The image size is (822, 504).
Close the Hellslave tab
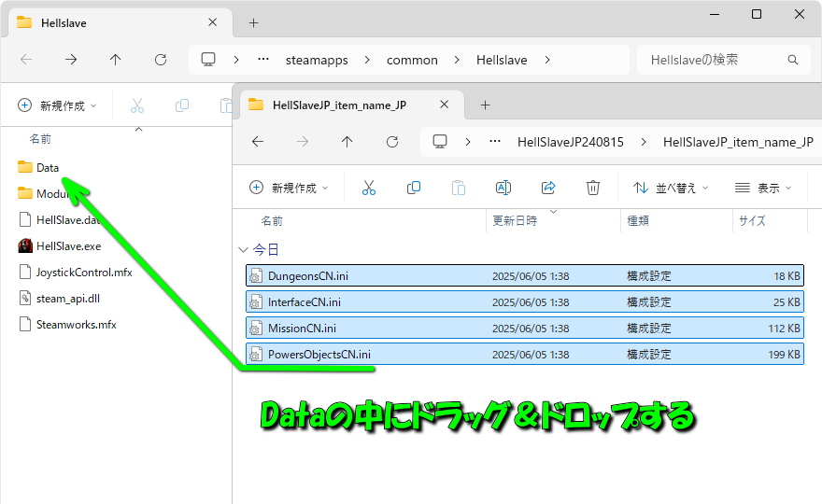point(212,22)
